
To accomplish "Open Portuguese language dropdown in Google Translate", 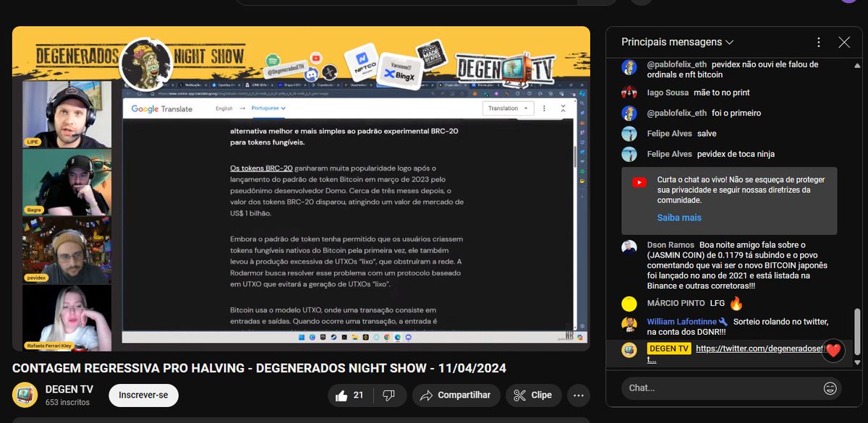I will tap(269, 108).
